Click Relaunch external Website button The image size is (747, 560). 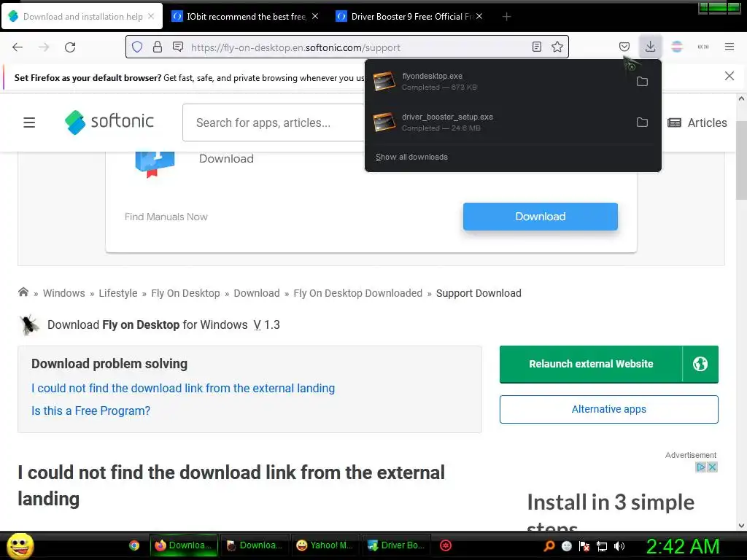591,365
